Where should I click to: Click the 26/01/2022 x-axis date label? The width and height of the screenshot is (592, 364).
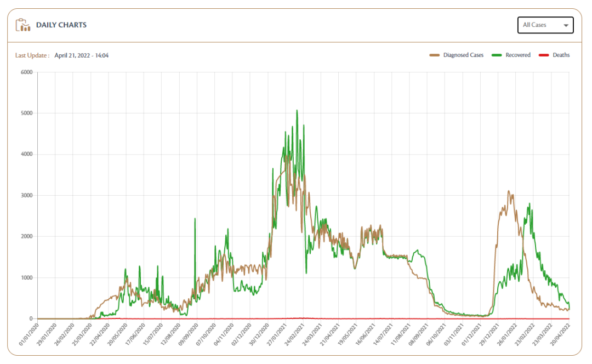tap(506, 334)
